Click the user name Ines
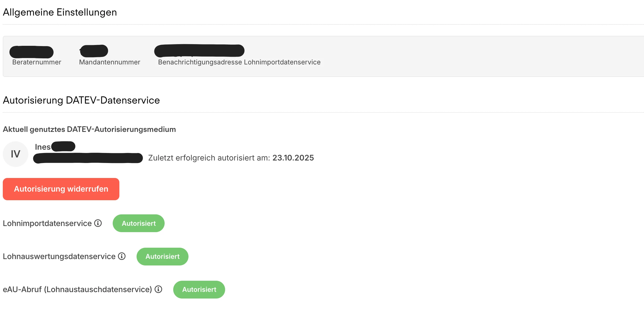Screen dimensions: 644x316 (x=43, y=147)
